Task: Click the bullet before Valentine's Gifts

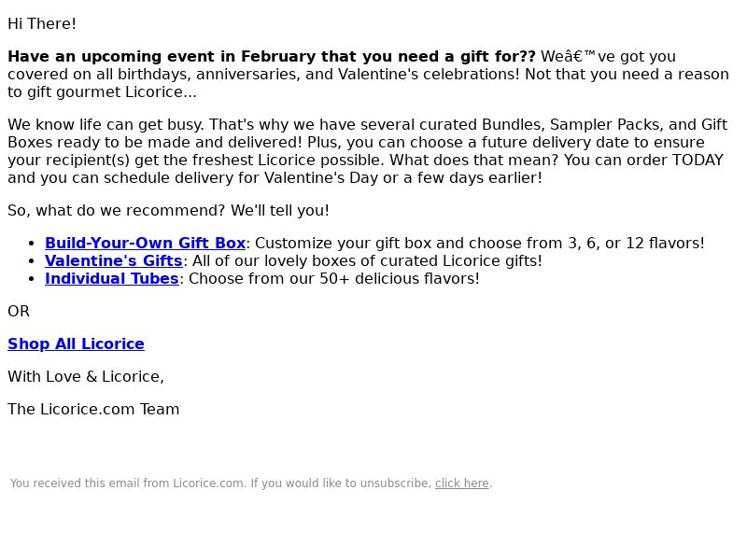Action: tap(32, 261)
